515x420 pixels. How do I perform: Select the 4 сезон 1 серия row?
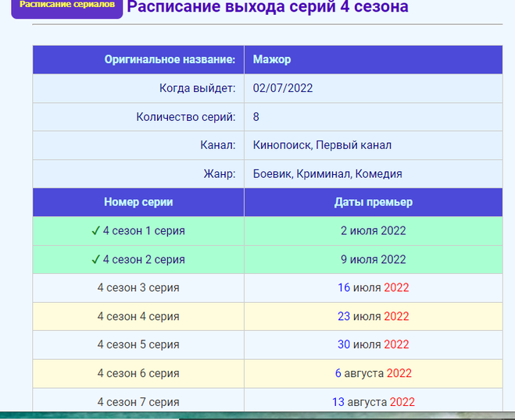(x=268, y=231)
